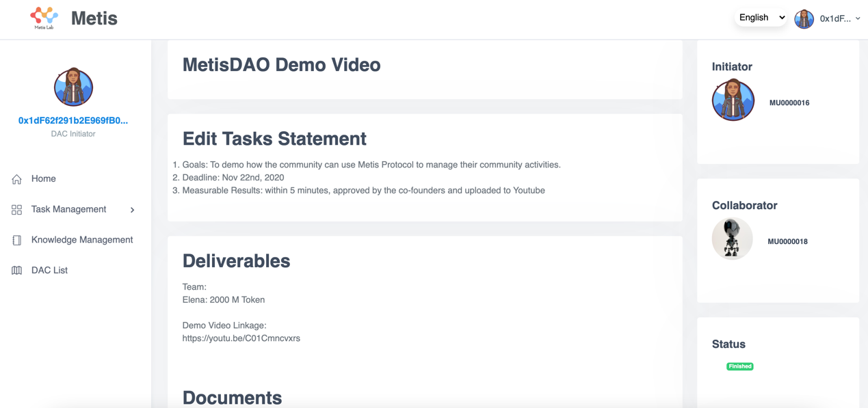Click the 'Goals: To demo' statement line
Image resolution: width=868 pixels, height=408 pixels.
(371, 165)
